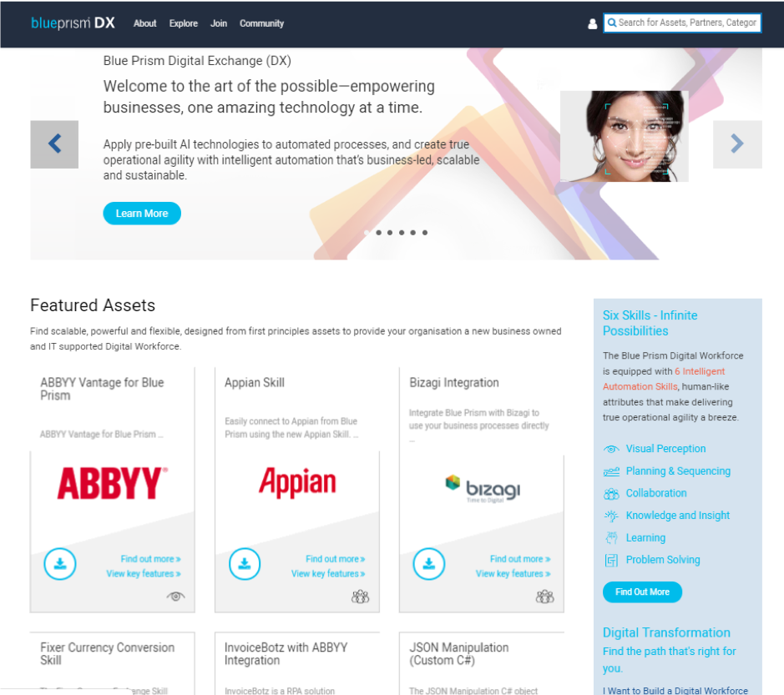
Task: Click Find out more on ABBYY card
Action: coord(150,559)
